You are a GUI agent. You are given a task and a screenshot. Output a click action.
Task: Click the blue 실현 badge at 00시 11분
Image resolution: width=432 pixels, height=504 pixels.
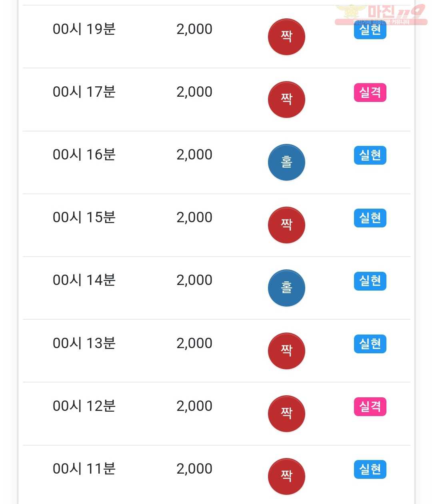(x=370, y=469)
